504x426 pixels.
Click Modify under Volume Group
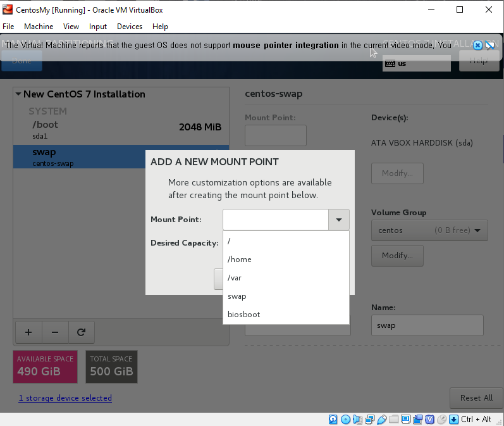pyautogui.click(x=397, y=256)
